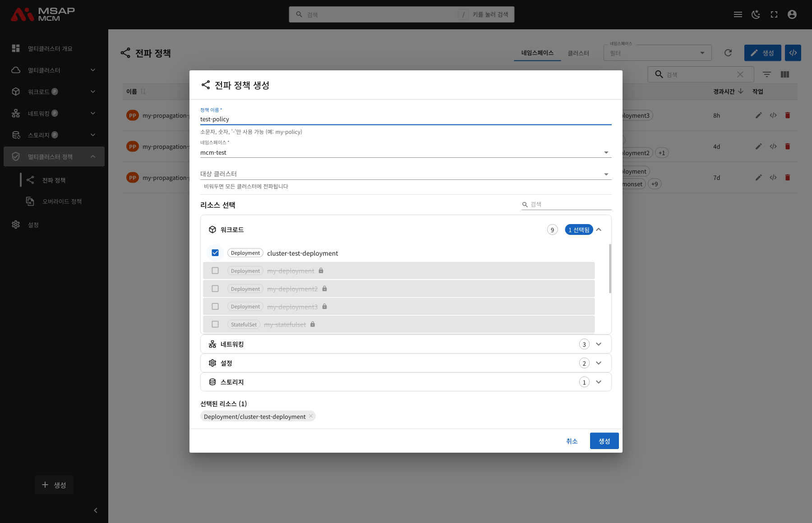Click the top global search bar
Screen dimensions: 812x523
pos(401,14)
